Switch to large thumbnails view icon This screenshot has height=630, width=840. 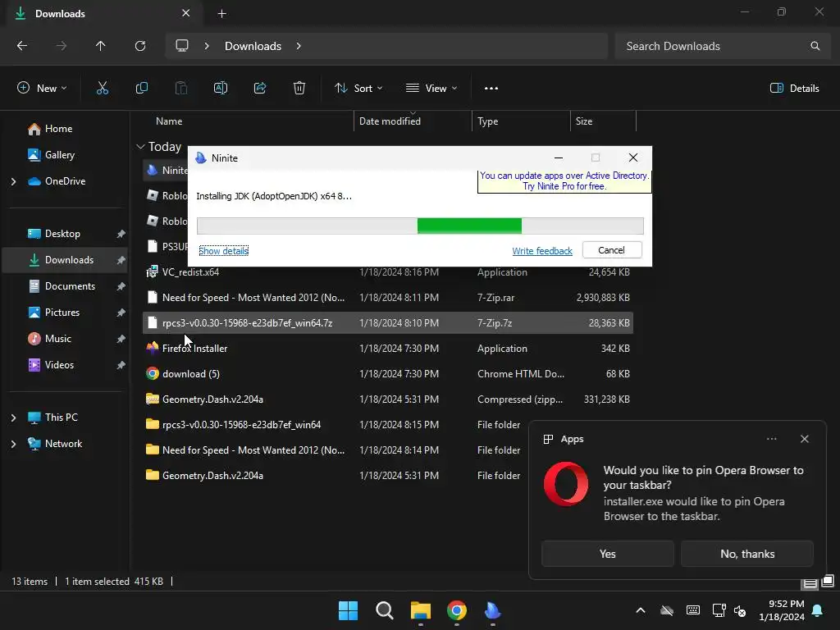pyautogui.click(x=828, y=582)
